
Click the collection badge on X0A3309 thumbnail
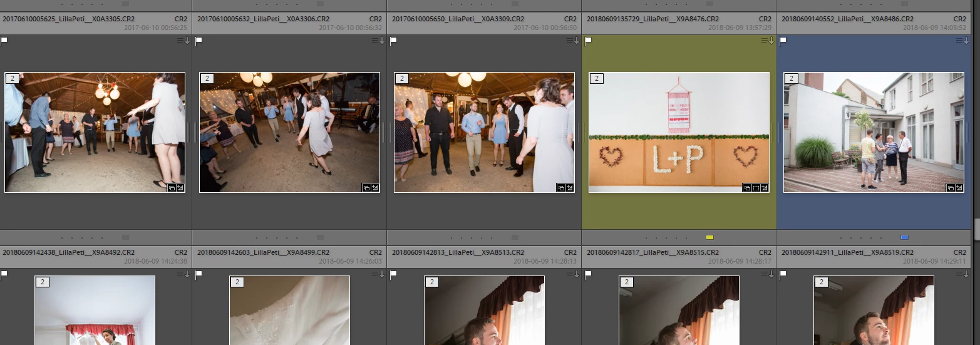tap(562, 187)
